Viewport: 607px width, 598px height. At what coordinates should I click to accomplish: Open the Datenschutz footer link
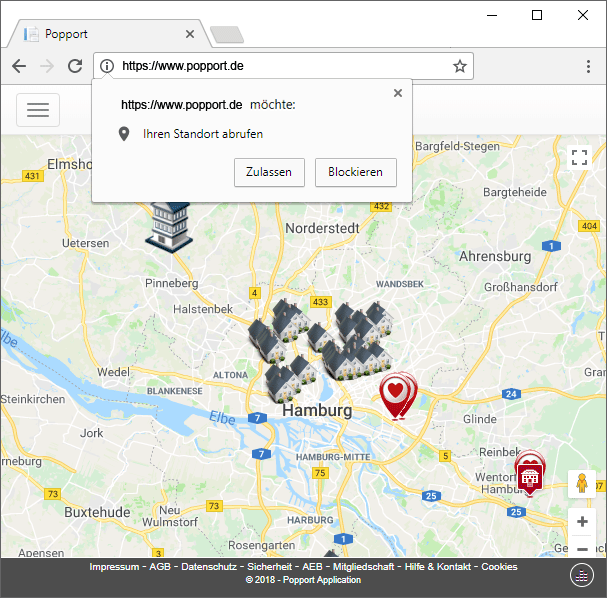point(211,567)
